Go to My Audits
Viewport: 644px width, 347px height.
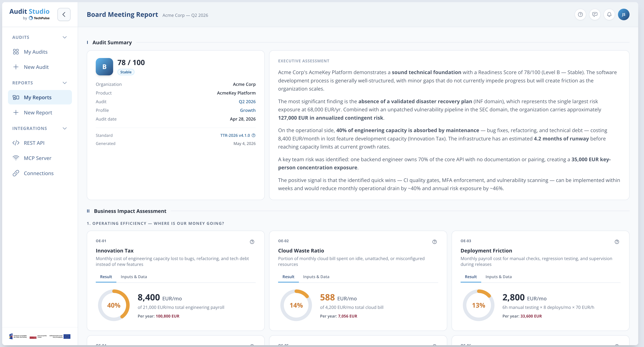pyautogui.click(x=40, y=52)
